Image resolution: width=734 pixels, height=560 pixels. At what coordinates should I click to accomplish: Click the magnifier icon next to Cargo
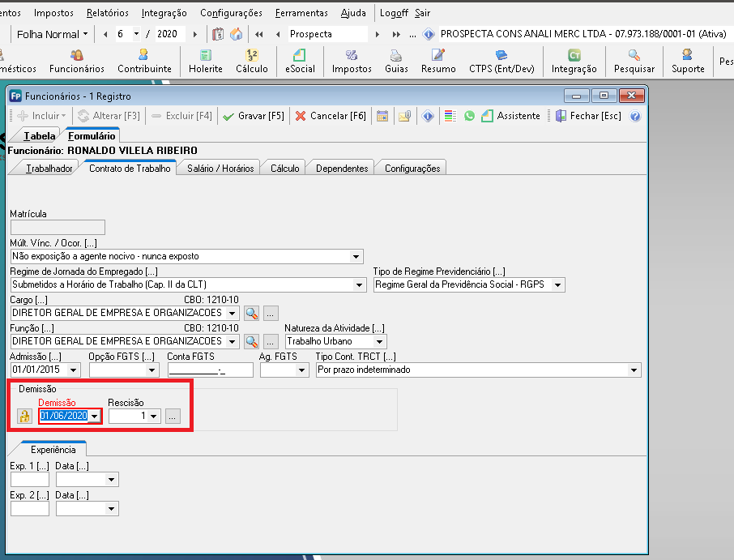pyautogui.click(x=251, y=313)
